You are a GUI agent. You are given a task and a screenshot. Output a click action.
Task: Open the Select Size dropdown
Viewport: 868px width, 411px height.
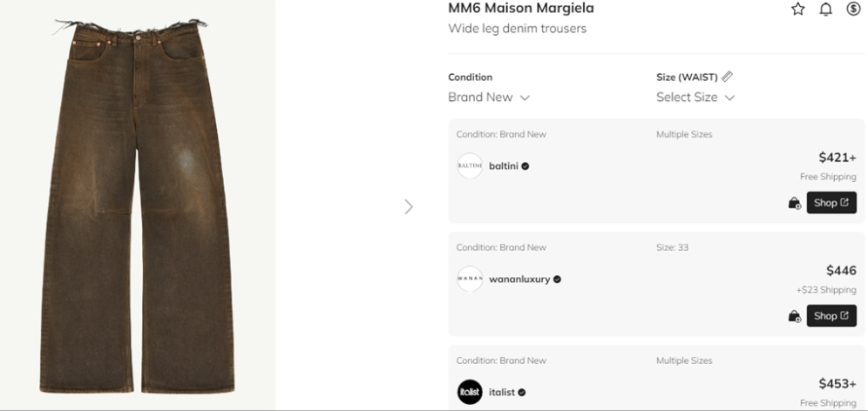[x=695, y=98]
